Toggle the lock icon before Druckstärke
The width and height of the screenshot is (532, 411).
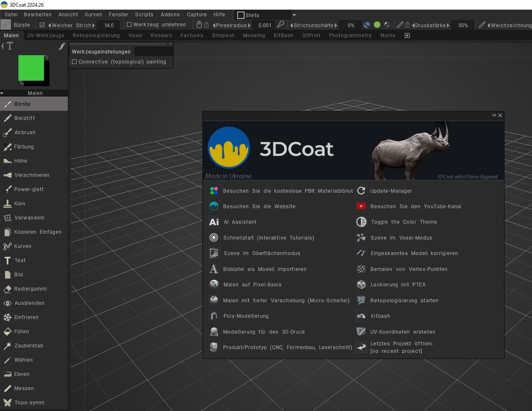pyautogui.click(x=407, y=25)
